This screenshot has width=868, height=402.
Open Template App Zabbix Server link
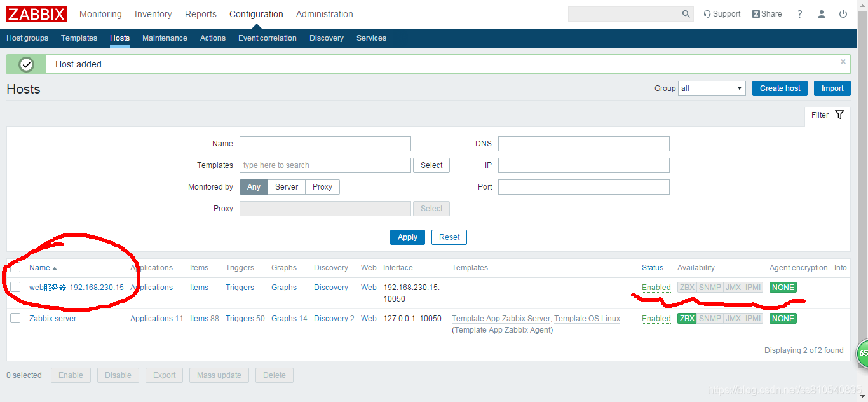[x=501, y=319]
